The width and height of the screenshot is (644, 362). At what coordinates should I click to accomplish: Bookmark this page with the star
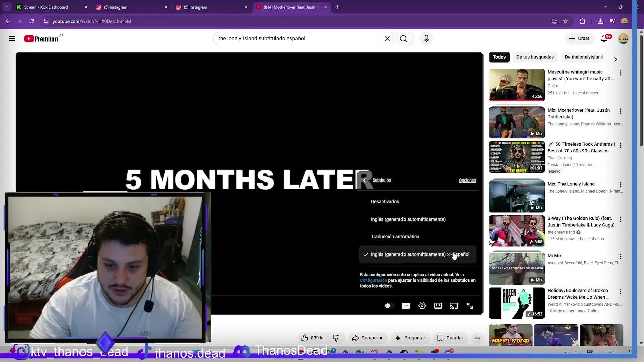(566, 21)
